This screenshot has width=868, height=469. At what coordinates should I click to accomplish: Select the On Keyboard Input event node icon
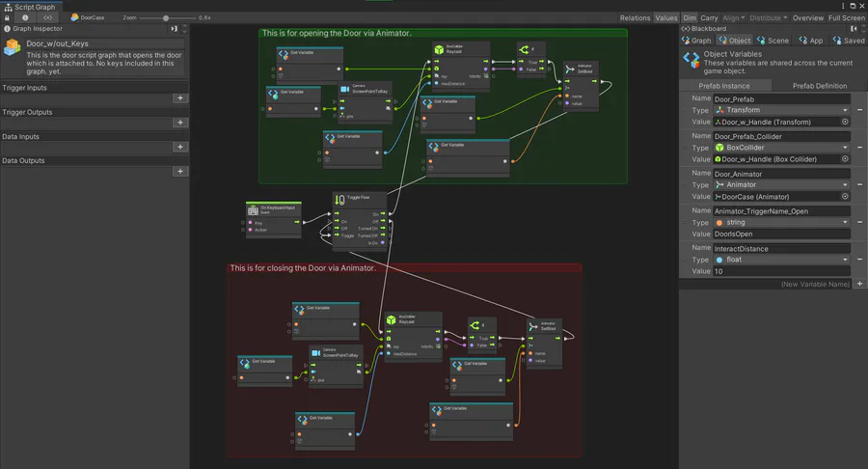click(x=253, y=210)
